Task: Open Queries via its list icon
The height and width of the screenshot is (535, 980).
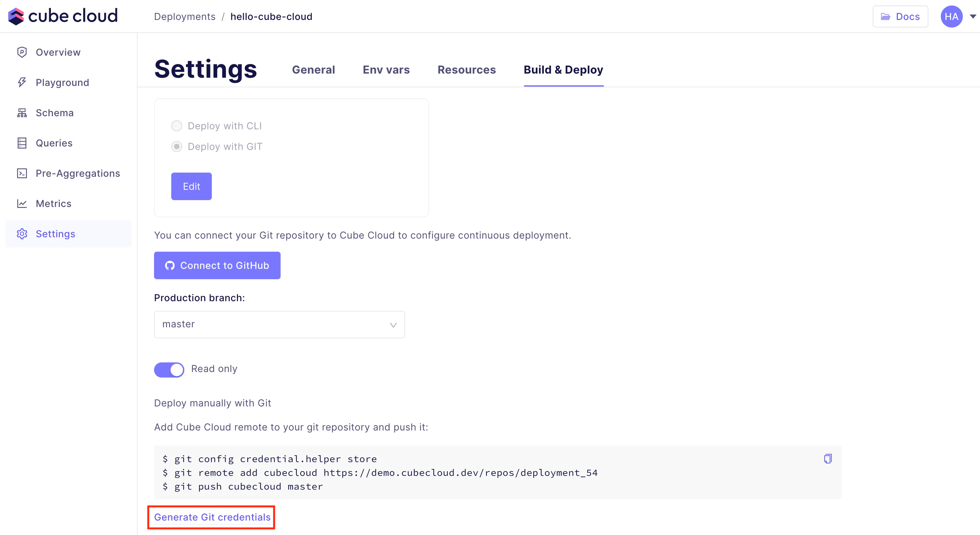Action: point(22,143)
